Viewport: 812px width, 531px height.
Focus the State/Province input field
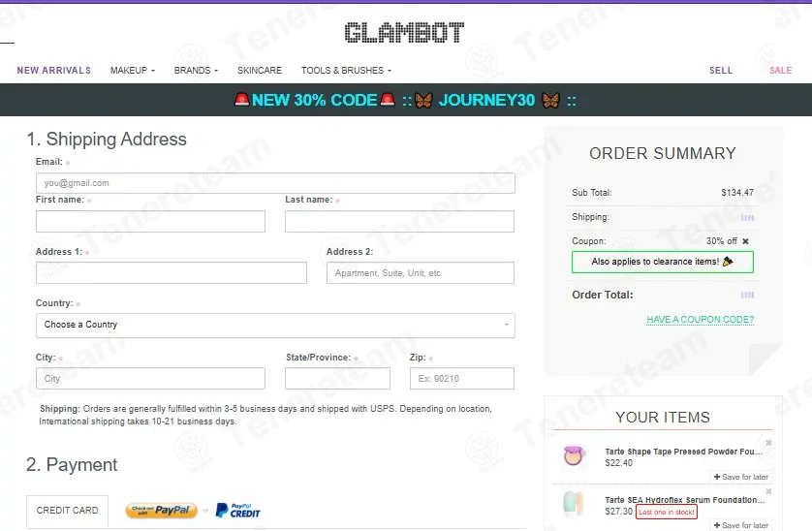(x=337, y=378)
